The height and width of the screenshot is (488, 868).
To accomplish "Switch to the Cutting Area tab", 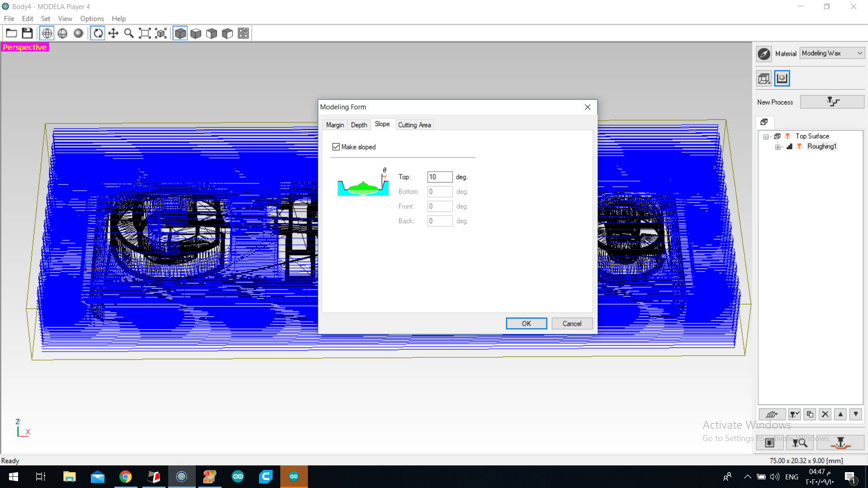I will coord(414,125).
